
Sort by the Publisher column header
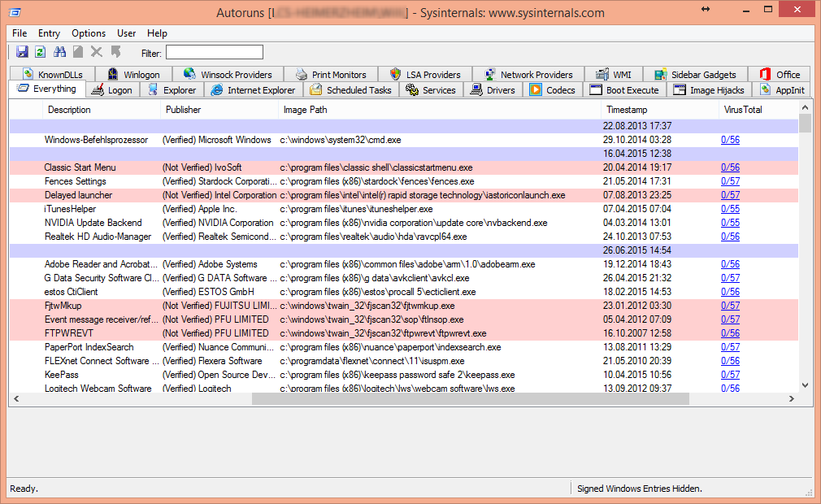pyautogui.click(x=219, y=110)
